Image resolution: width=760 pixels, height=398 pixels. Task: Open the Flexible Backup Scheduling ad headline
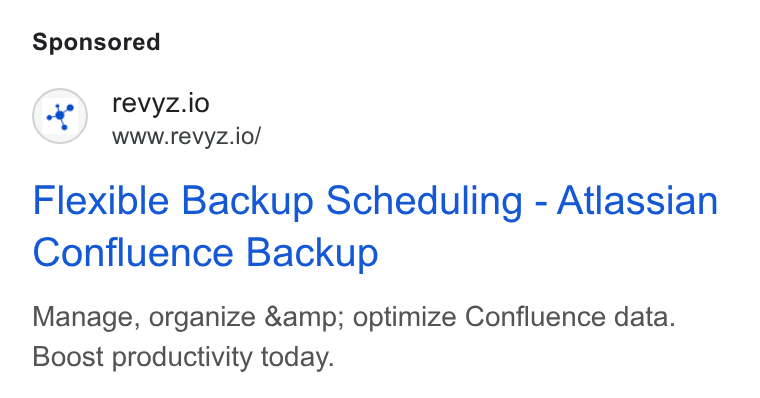coord(375,226)
